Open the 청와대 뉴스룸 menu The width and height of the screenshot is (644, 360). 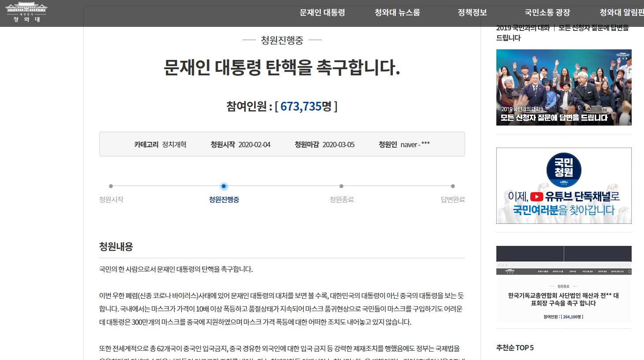[x=397, y=13]
